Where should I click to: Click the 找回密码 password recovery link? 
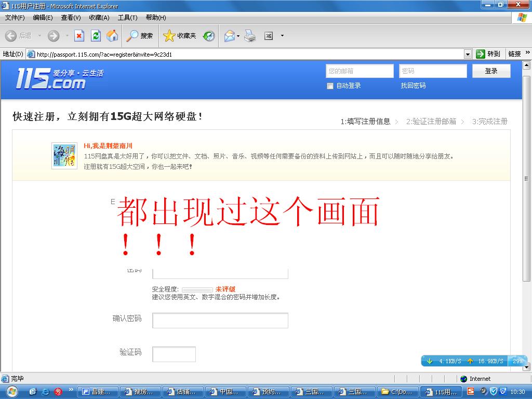tap(413, 86)
